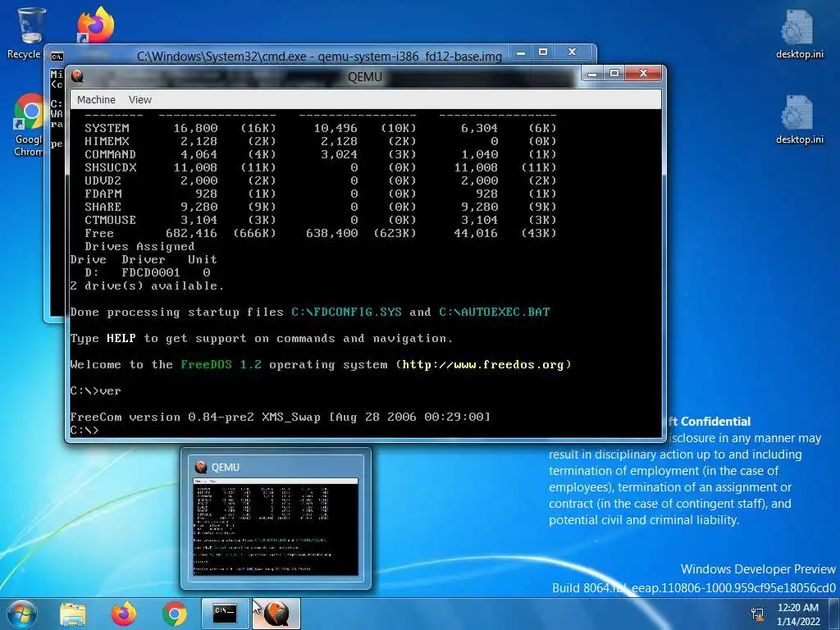Click the cmd.exe window title icon
The width and height of the screenshot is (840, 630).
click(57, 57)
